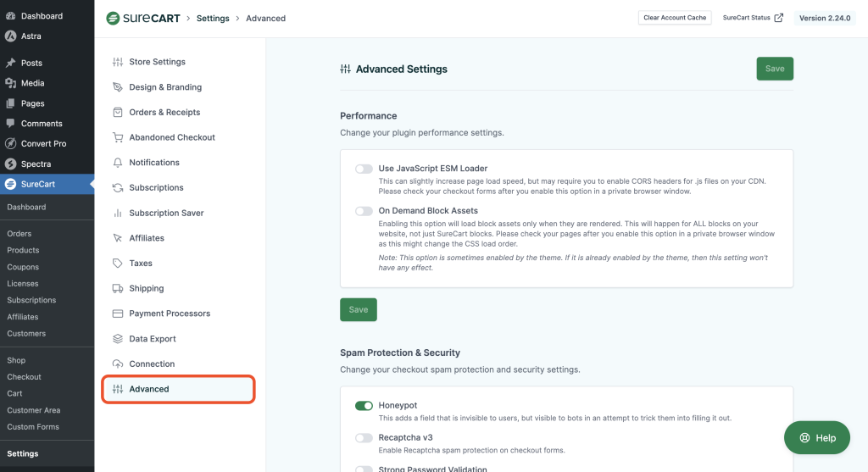Click the Posts pin icon

(10, 63)
